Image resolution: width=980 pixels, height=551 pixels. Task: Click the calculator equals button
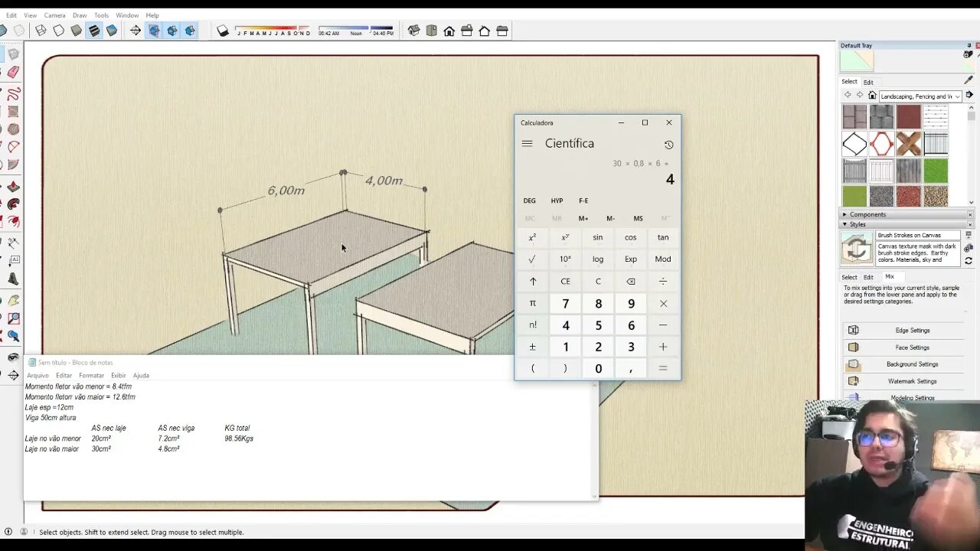(663, 369)
